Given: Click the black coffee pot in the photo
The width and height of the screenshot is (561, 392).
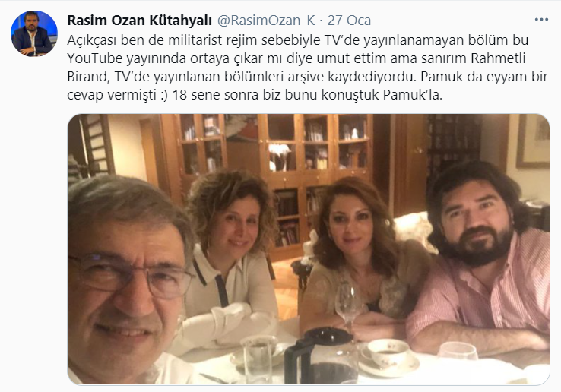Looking at the screenshot, I should [x=321, y=356].
